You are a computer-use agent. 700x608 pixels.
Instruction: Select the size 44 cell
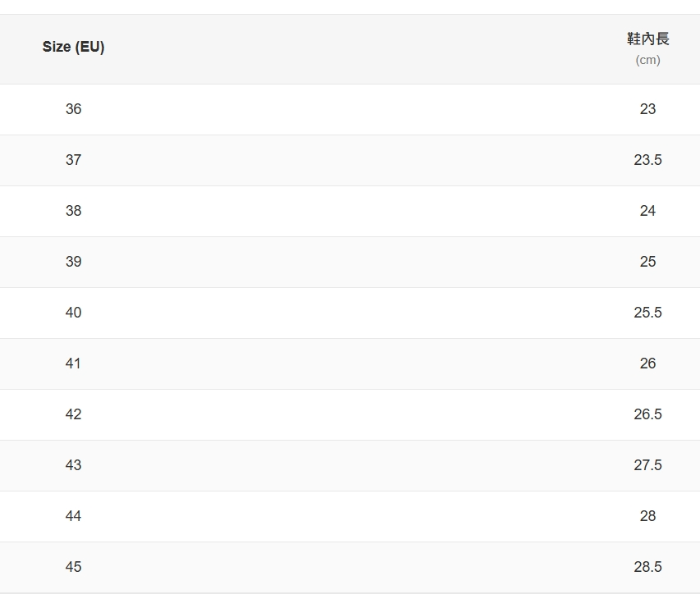point(73,516)
